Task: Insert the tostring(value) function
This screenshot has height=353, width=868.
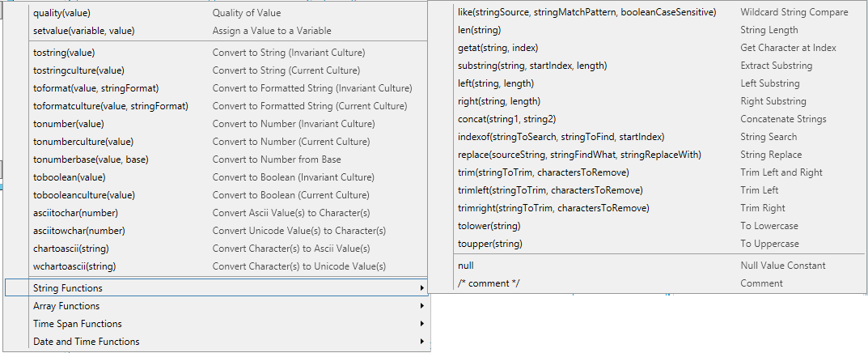Action: point(63,53)
